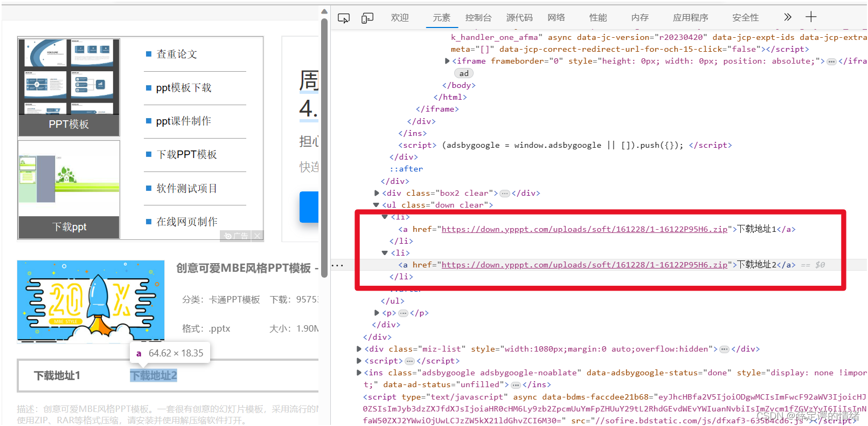Select the adsbygoogle push script line
This screenshot has height=426, width=868.
coord(565,145)
